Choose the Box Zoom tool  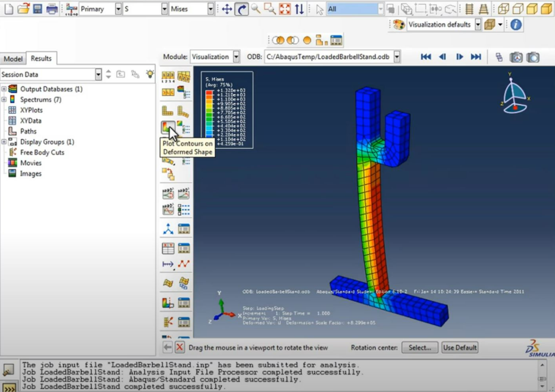270,9
